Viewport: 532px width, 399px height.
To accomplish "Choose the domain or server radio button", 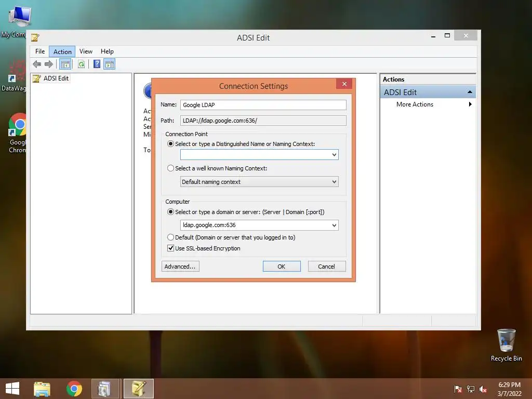I will pyautogui.click(x=170, y=212).
